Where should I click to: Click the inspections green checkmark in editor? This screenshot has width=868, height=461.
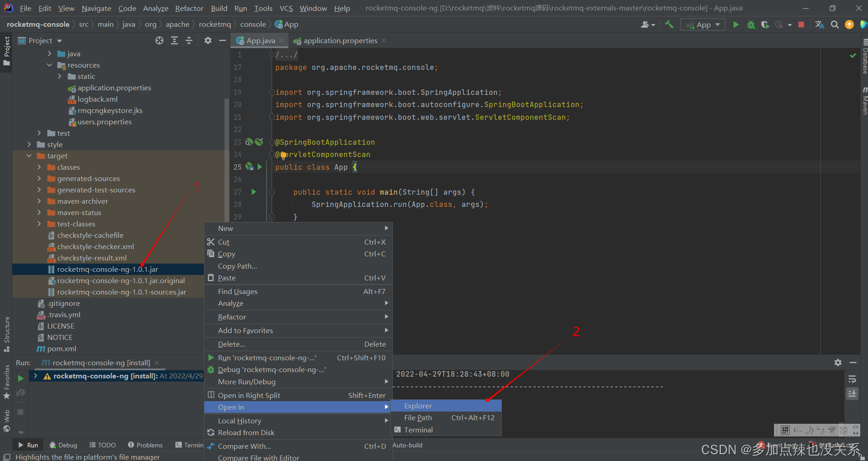tap(853, 55)
